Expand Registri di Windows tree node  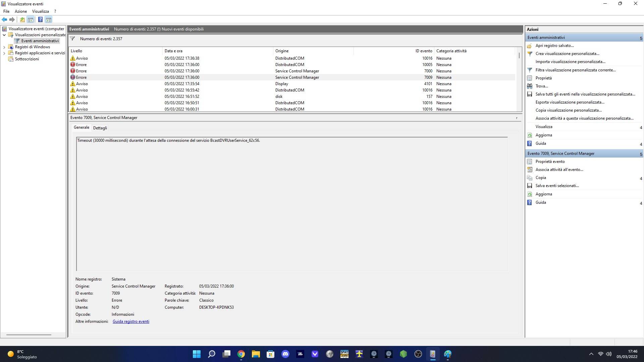4,47
